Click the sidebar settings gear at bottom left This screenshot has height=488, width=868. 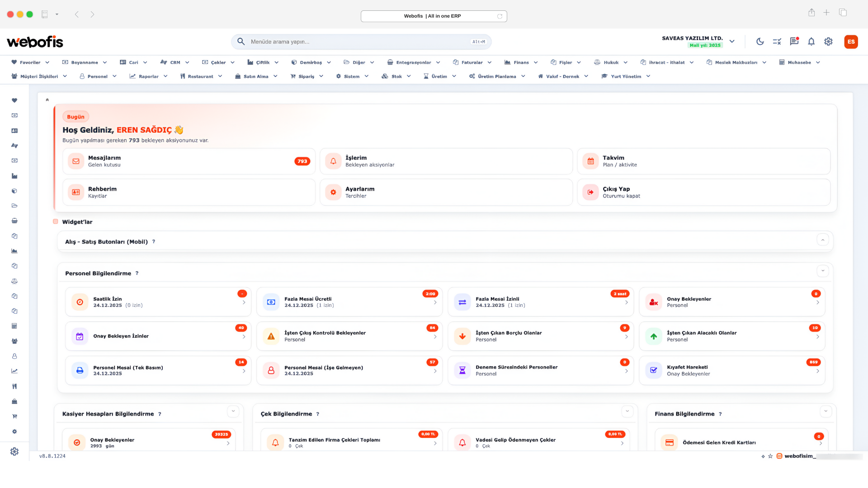coord(14,451)
